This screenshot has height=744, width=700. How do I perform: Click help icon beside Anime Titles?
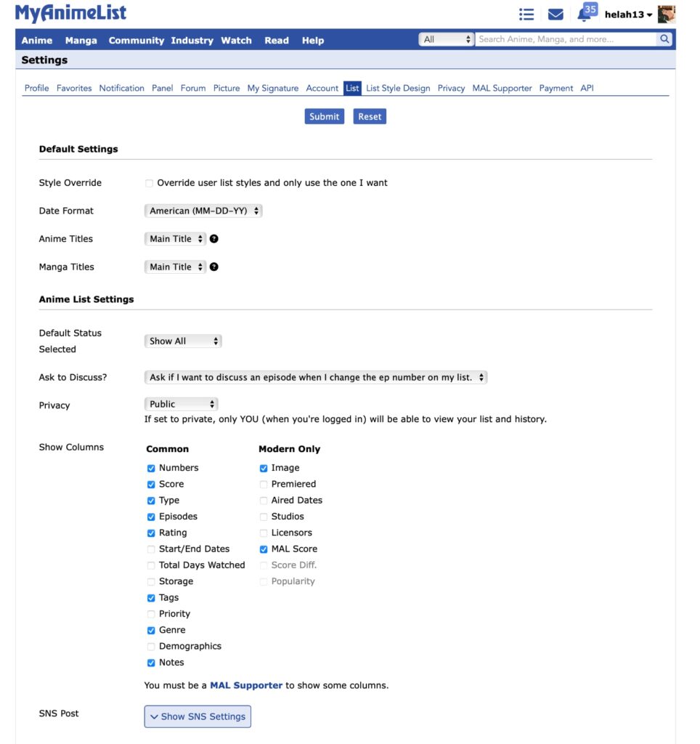[214, 239]
